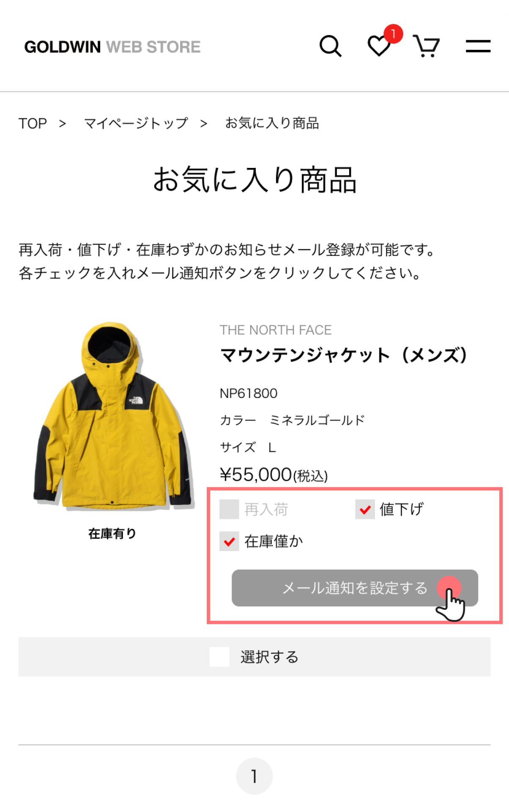This screenshot has width=509, height=812.
Task: Open the favorites heart icon
Action: coord(379,46)
